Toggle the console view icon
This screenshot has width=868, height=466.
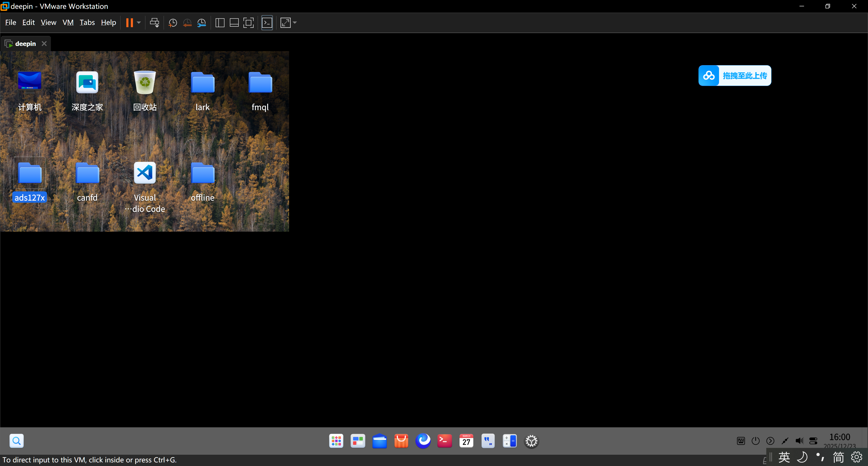[267, 23]
